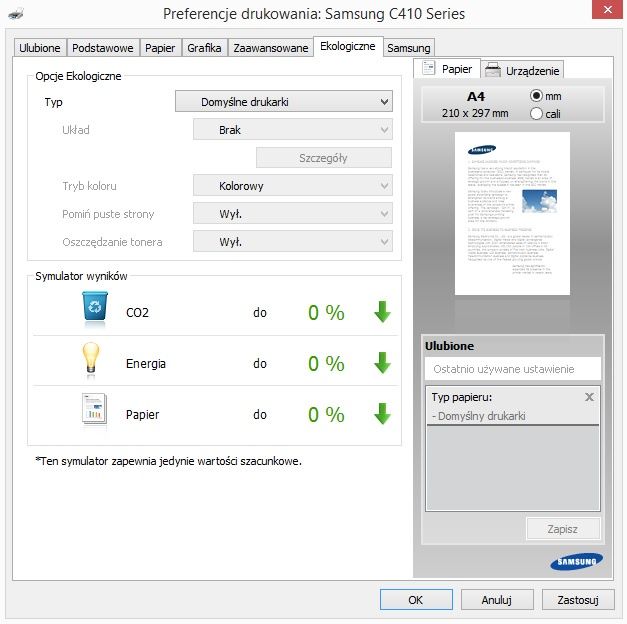Click the Zapisz button
The height and width of the screenshot is (624, 627).
[x=563, y=529]
